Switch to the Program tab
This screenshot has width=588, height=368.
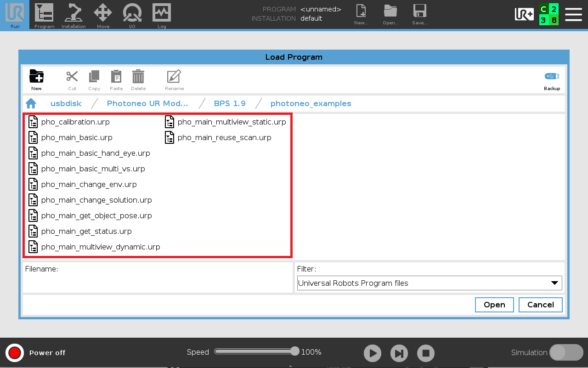tap(44, 15)
